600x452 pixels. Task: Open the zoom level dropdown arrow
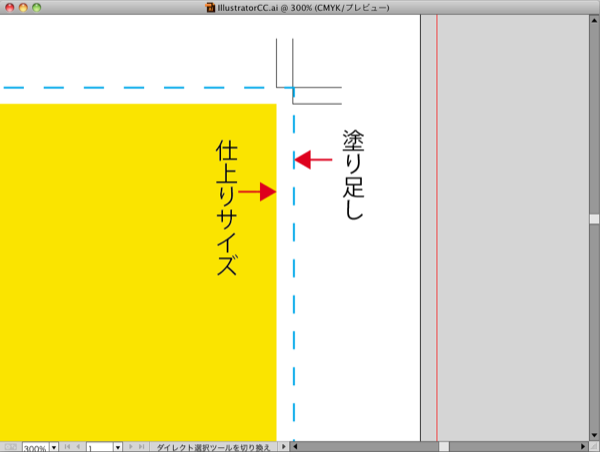54,447
